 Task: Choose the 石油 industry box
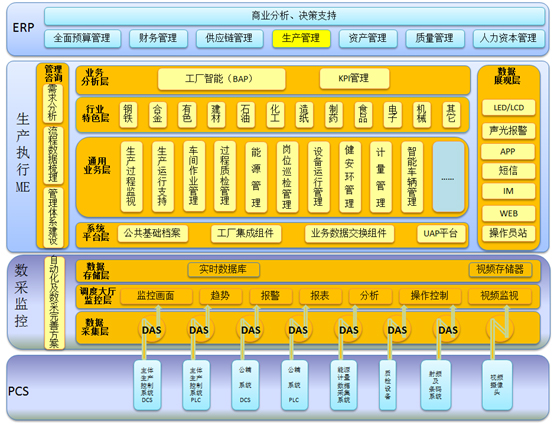246,114
